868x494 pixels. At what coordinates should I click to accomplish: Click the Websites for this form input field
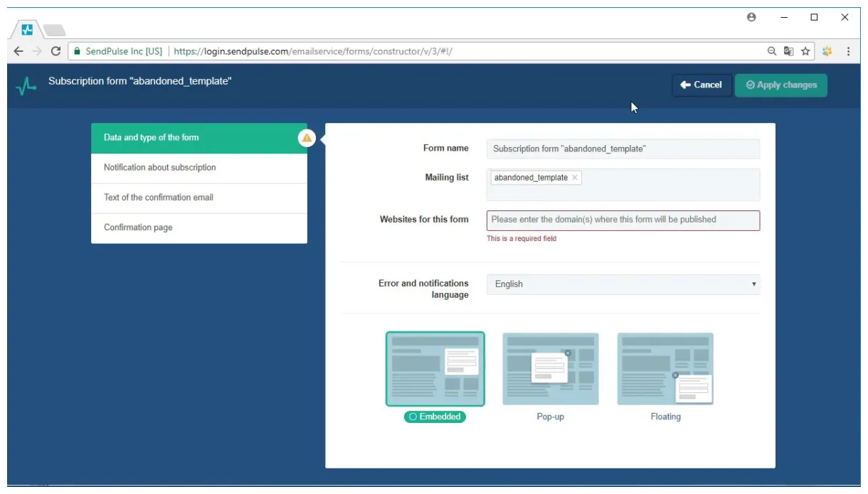[623, 220]
